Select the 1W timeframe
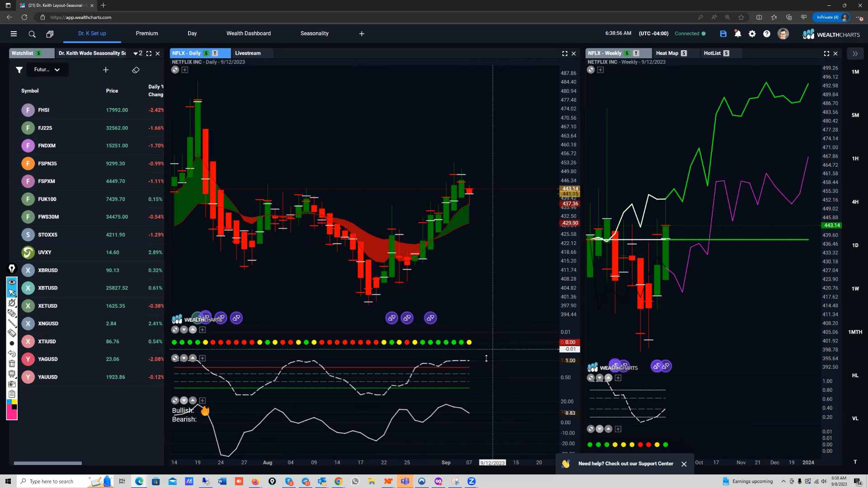868x488 pixels. point(855,289)
